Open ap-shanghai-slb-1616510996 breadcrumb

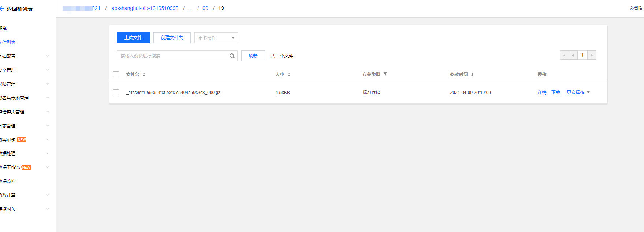point(145,8)
